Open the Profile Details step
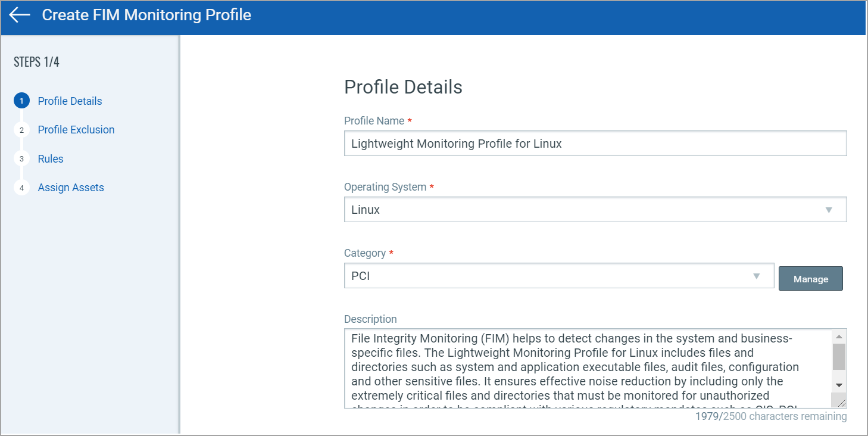 [x=70, y=101]
